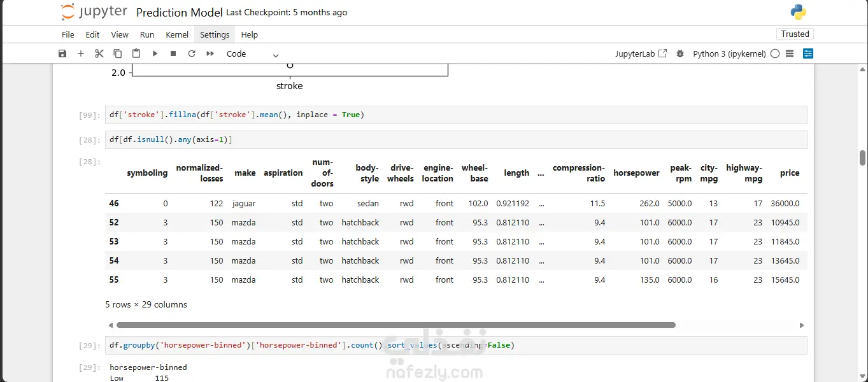Viewport: 868px width, 382px height.
Task: Click the Trusted notebook button
Action: [x=795, y=34]
